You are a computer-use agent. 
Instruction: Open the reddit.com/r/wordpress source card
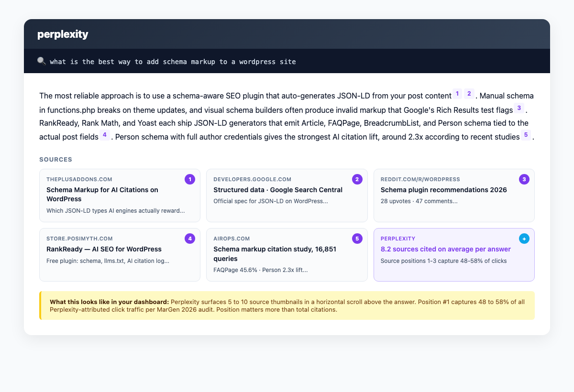click(454, 196)
